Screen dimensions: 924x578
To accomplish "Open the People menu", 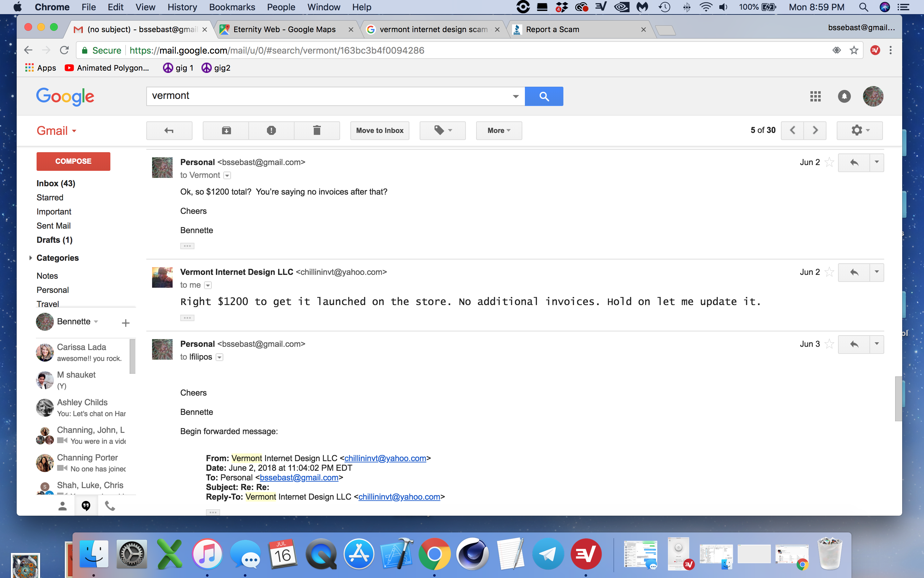I will click(281, 7).
